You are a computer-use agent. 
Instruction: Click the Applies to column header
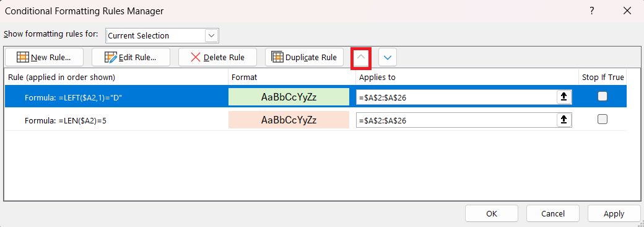[x=377, y=78]
